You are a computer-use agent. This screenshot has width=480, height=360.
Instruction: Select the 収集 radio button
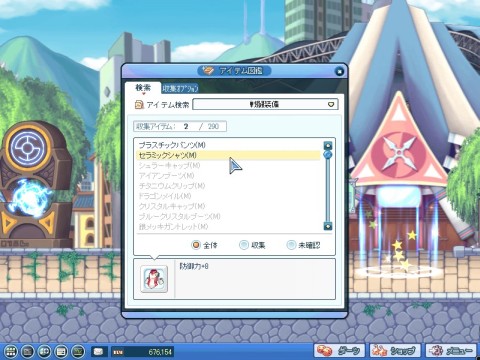tap(244, 245)
